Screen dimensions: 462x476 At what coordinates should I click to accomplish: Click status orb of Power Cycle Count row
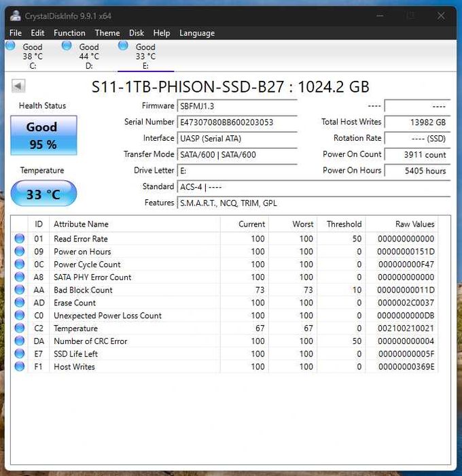tap(20, 264)
